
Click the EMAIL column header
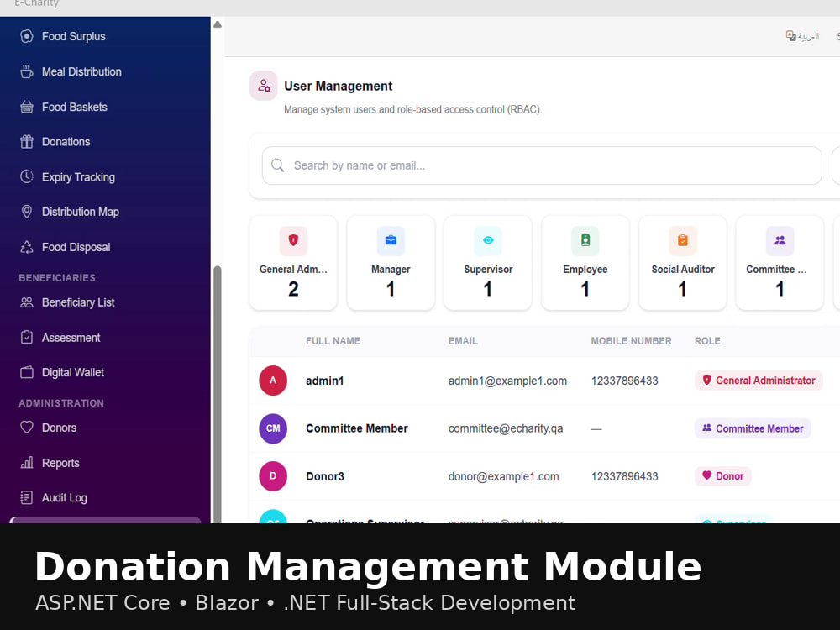463,341
